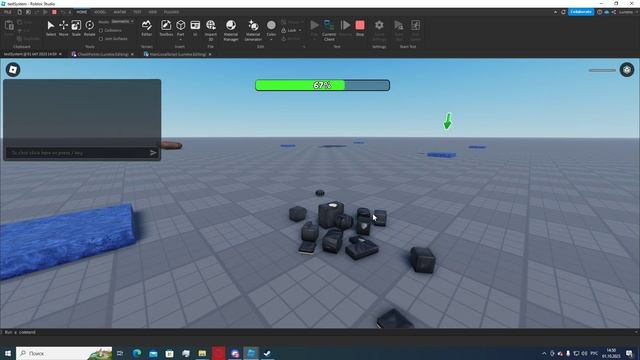Open Task View on the taskbar
This screenshot has height=360, width=640.
click(120, 353)
